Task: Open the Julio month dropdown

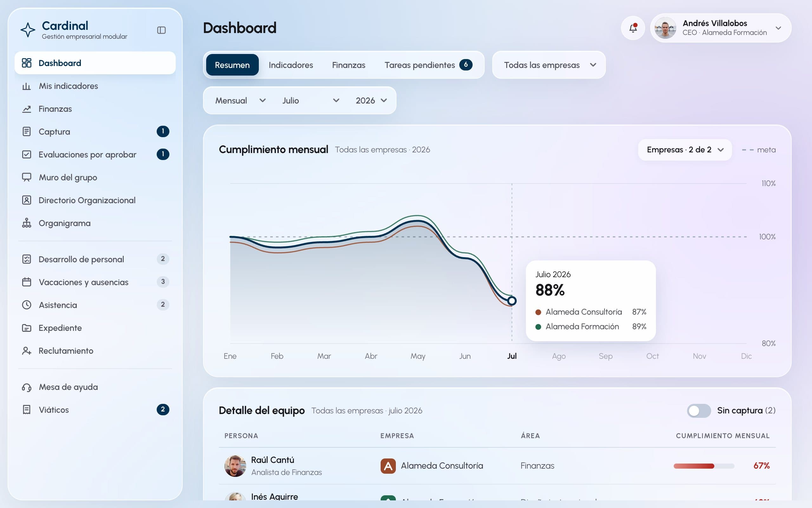Action: point(311,100)
